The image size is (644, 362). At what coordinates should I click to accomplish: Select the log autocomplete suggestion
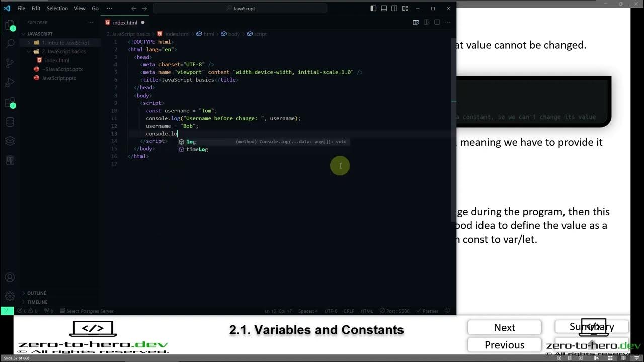coord(264,142)
